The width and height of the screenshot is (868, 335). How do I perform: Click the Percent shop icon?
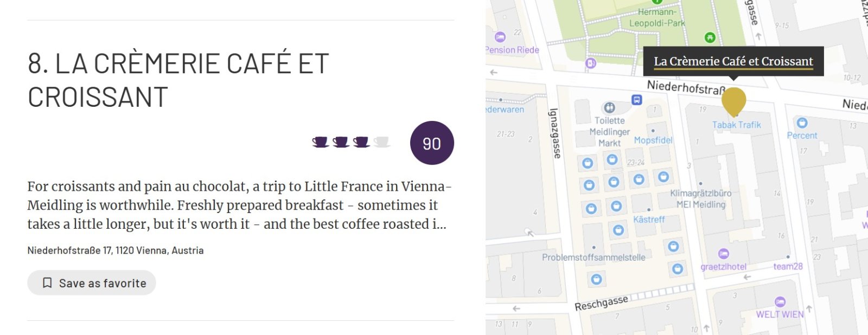802,123
